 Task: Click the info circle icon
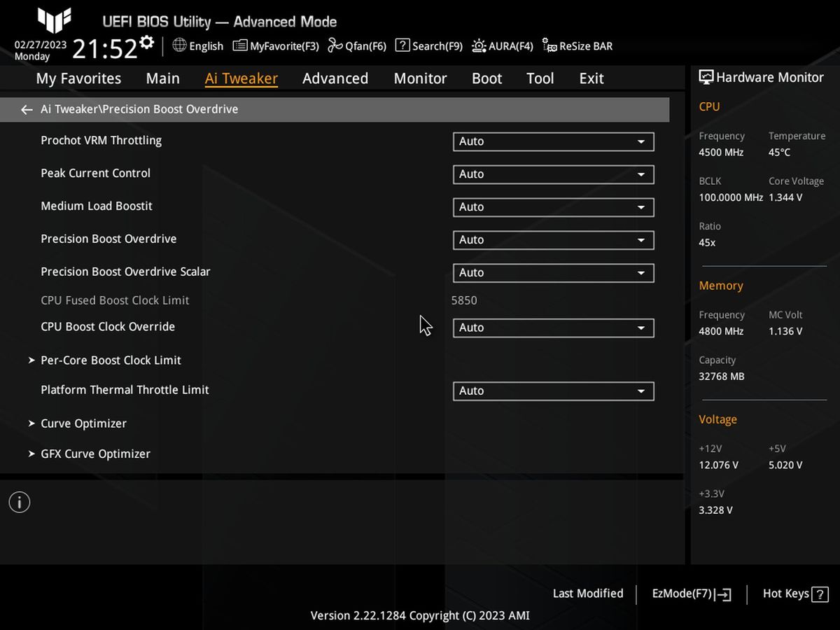coord(20,502)
